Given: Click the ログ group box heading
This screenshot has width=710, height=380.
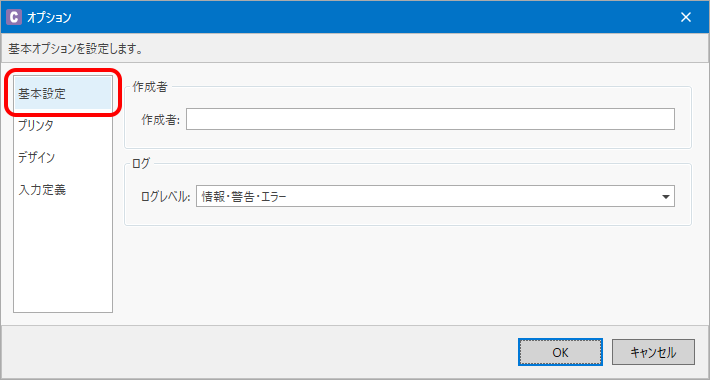Looking at the screenshot, I should [x=140, y=164].
